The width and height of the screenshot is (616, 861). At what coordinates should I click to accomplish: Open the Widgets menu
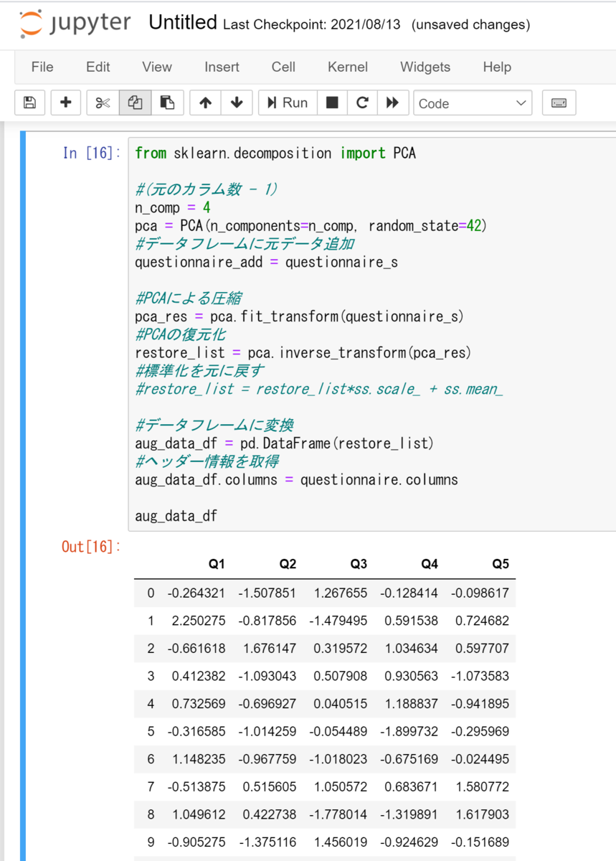425,67
